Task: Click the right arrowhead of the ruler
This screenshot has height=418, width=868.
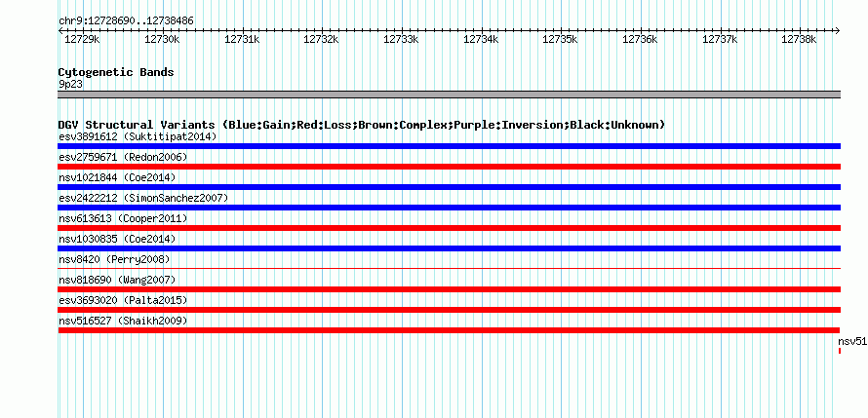Action: [x=838, y=30]
